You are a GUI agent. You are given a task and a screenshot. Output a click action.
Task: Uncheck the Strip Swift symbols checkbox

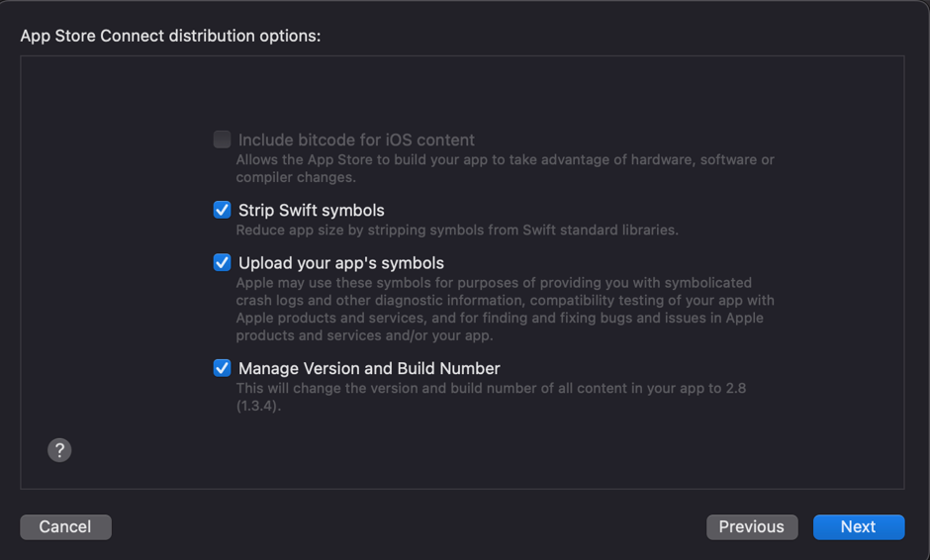[x=223, y=210]
